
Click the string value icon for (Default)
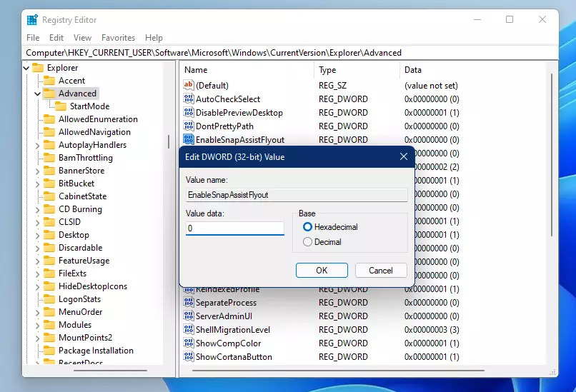(189, 85)
